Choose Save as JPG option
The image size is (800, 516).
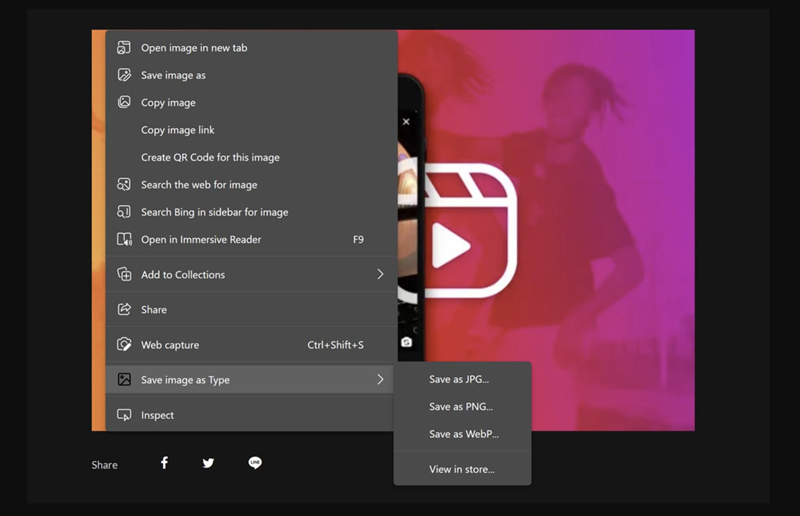(x=459, y=379)
